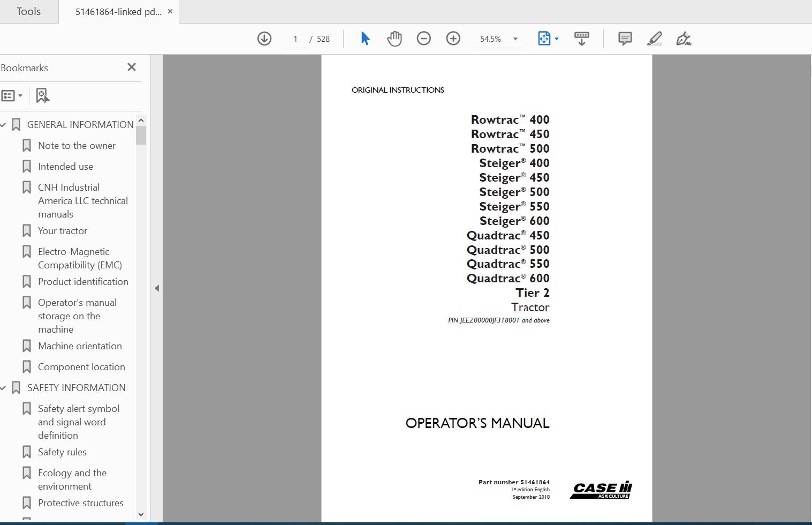Click bookmark icon beside Electro-Magnetic Compatibility
This screenshot has width=812, height=525.
click(x=27, y=252)
